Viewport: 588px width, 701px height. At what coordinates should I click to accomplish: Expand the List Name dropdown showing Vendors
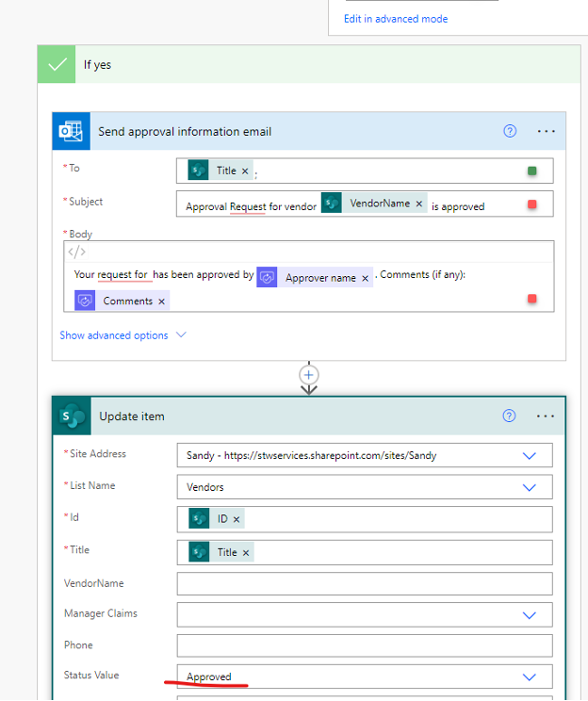[529, 487]
